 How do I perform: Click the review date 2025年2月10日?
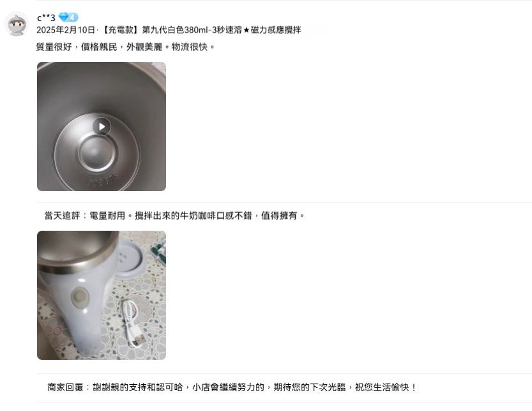tap(66, 30)
